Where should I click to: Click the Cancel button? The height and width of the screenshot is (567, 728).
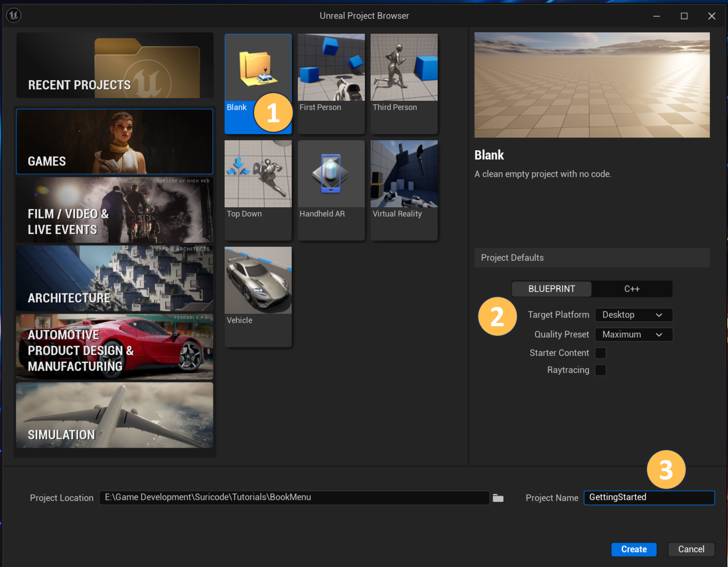pos(691,549)
